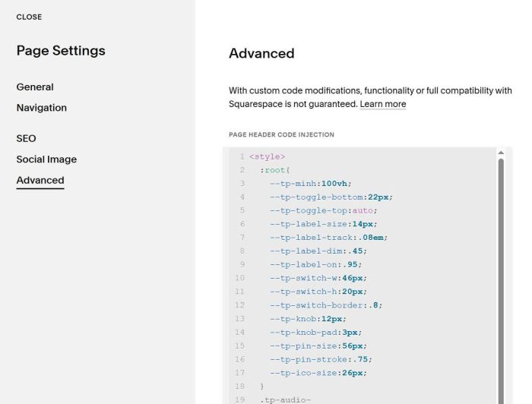Open the General settings tab
This screenshot has height=404, width=532.
(x=35, y=87)
